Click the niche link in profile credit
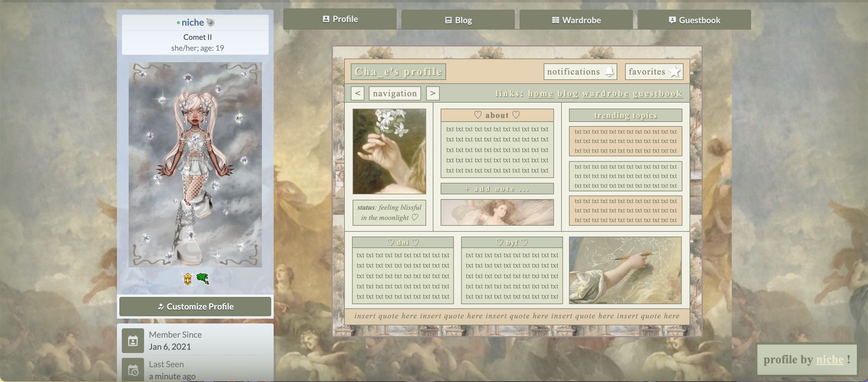 830,359
